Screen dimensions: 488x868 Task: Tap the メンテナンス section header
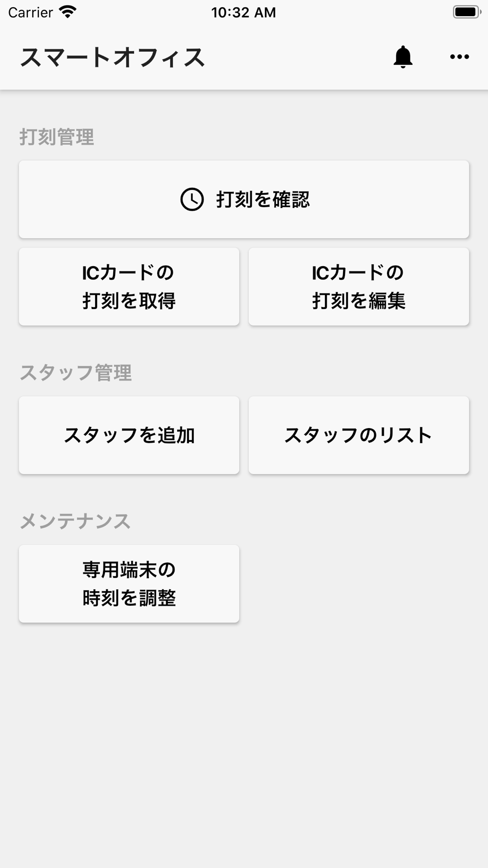[75, 521]
